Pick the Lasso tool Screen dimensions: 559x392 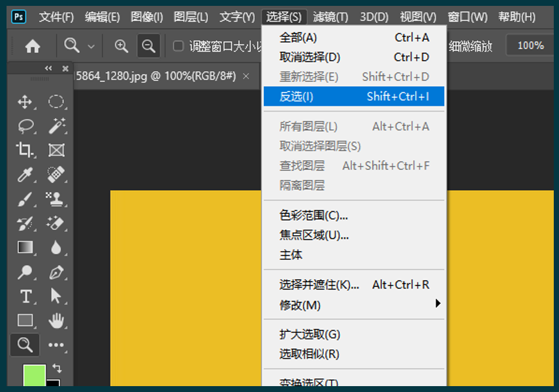[x=25, y=125]
